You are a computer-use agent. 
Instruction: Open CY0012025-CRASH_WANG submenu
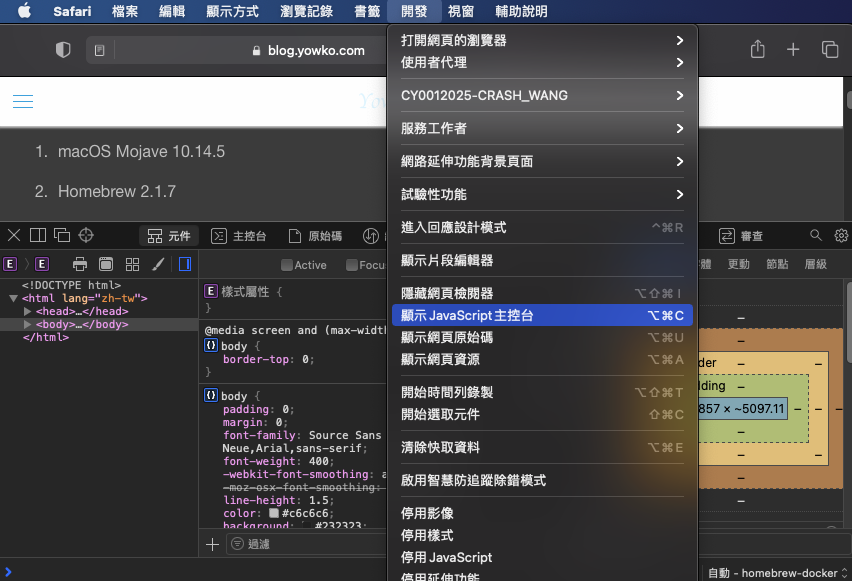pos(542,96)
